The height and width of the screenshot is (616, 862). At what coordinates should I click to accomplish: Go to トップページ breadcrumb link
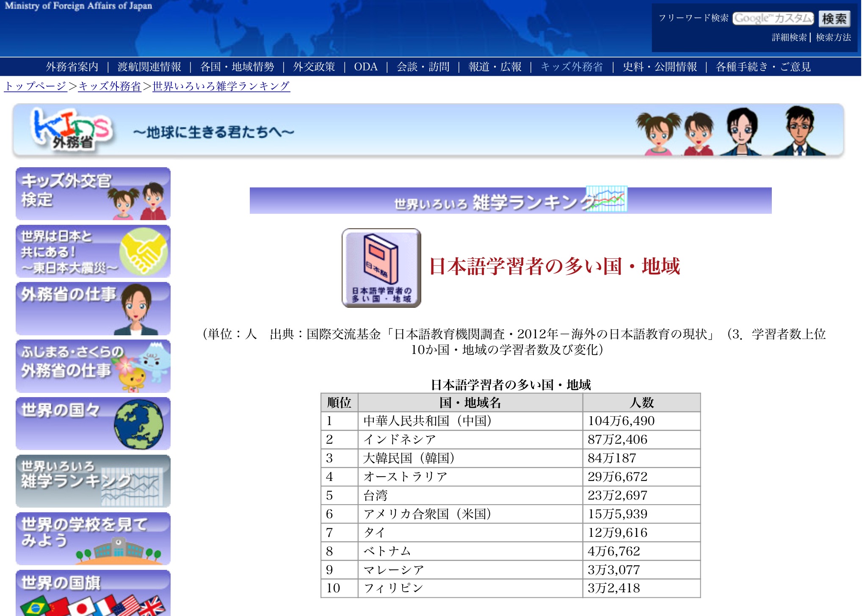tap(36, 86)
